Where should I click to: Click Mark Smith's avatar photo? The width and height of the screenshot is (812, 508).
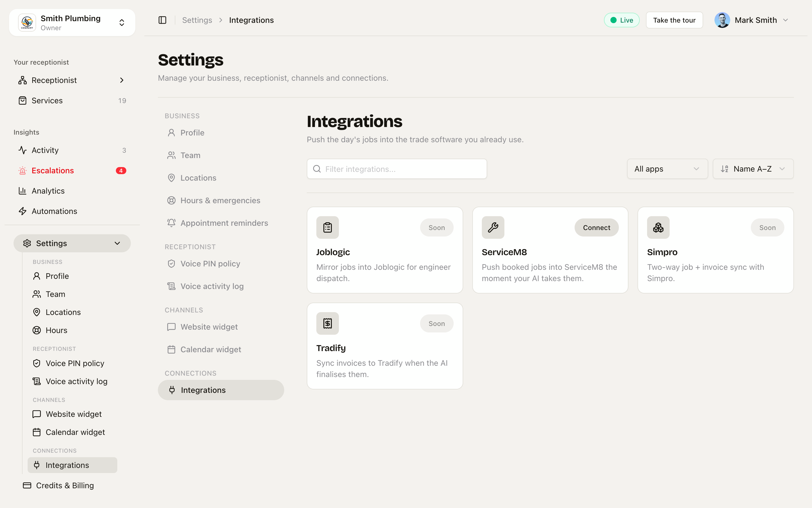click(x=722, y=20)
